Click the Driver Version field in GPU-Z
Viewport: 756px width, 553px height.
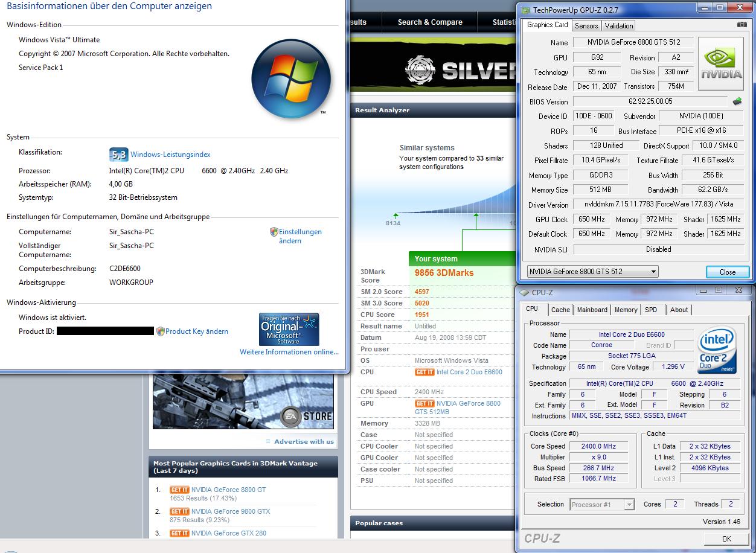click(x=659, y=205)
